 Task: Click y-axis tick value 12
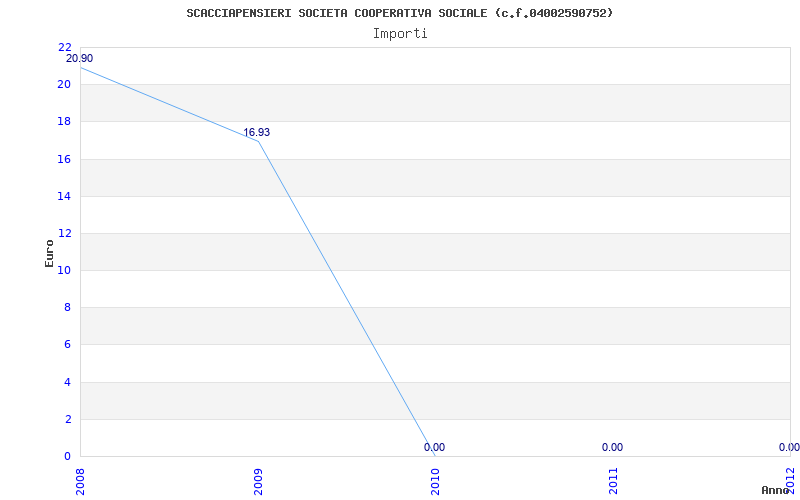click(64, 234)
